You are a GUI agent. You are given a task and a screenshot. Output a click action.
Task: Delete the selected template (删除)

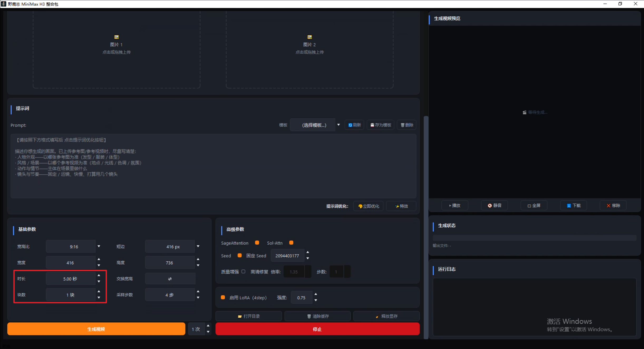coord(407,125)
